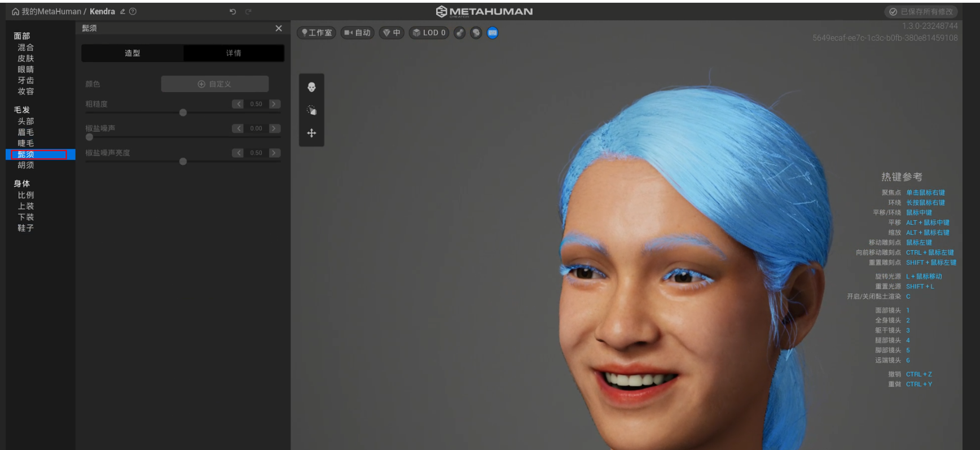Open the LOD 0 dropdown
The image size is (980, 450).
[429, 33]
